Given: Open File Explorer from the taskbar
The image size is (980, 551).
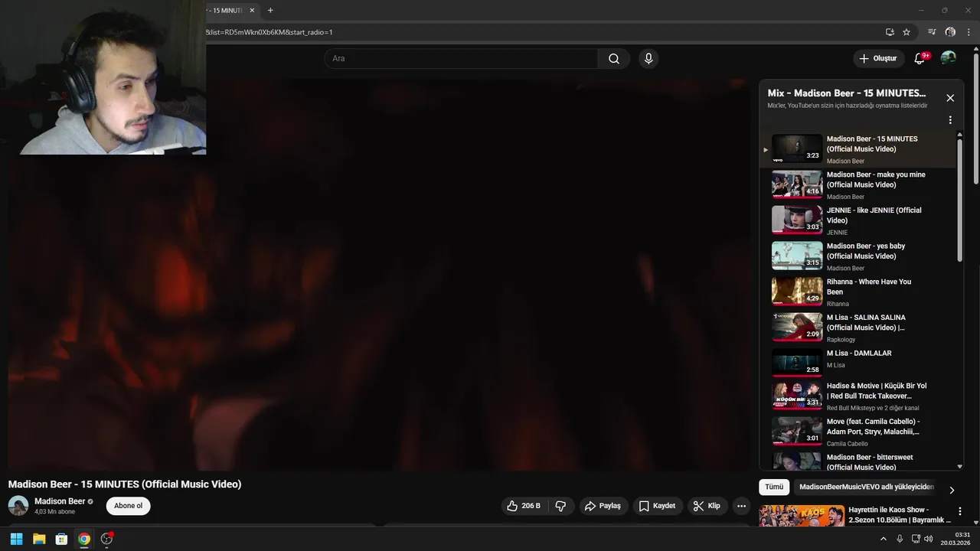Looking at the screenshot, I should click(x=39, y=539).
